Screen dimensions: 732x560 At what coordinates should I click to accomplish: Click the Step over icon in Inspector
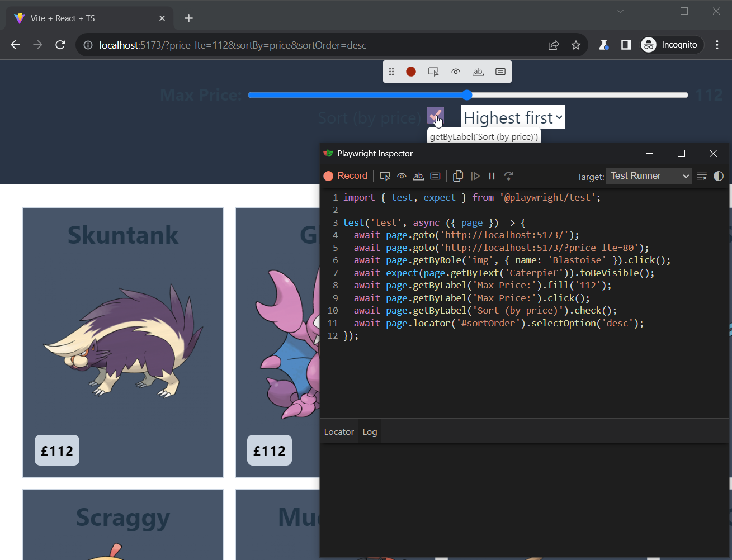tap(508, 176)
